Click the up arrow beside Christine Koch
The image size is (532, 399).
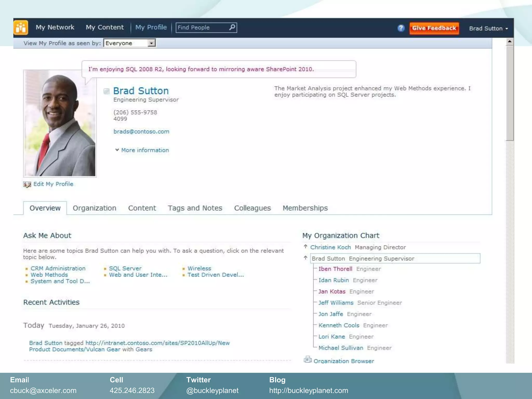pyautogui.click(x=305, y=247)
